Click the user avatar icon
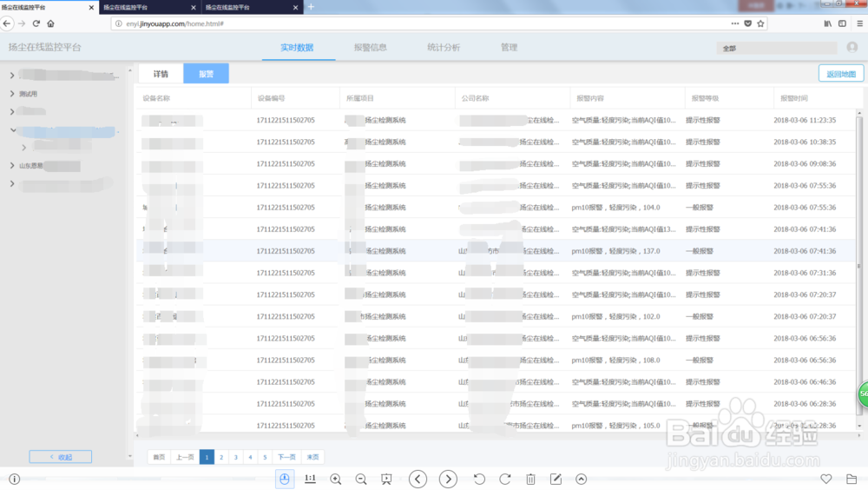 coord(852,47)
